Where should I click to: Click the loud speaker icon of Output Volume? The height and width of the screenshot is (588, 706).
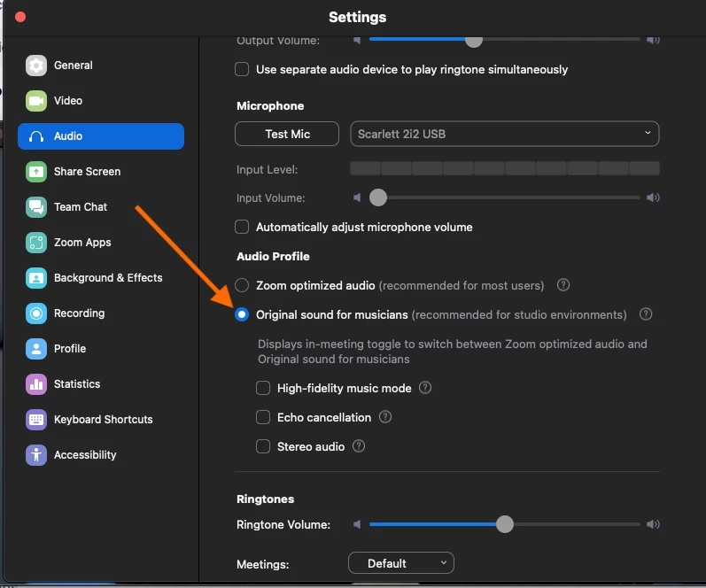pyautogui.click(x=653, y=40)
